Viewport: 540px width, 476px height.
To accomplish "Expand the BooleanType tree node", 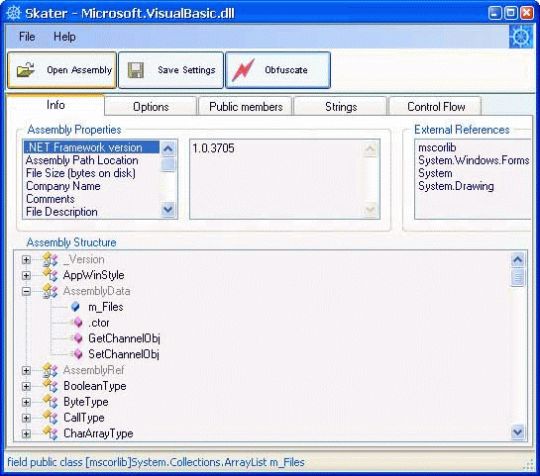I will pos(26,386).
